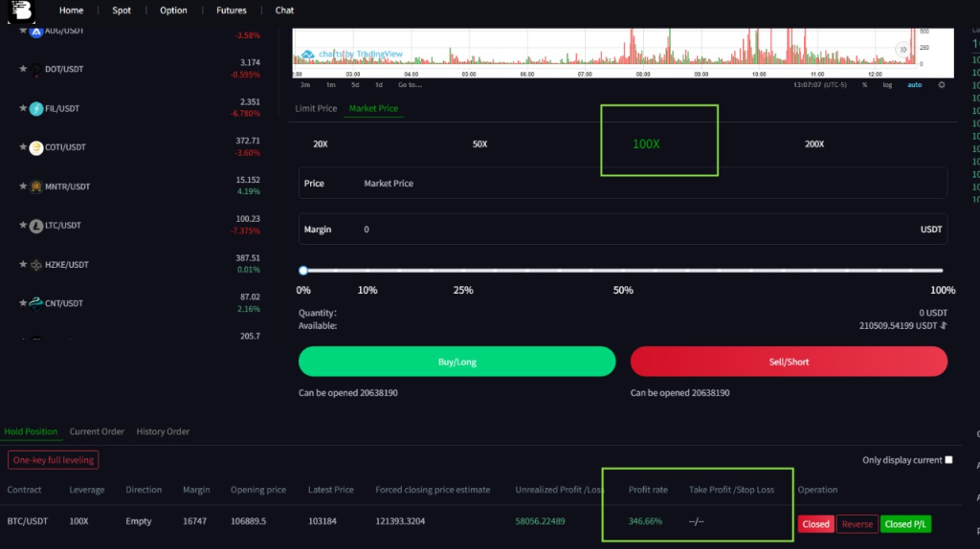Select 20X leverage option
This screenshot has width=980, height=549.
click(x=321, y=143)
